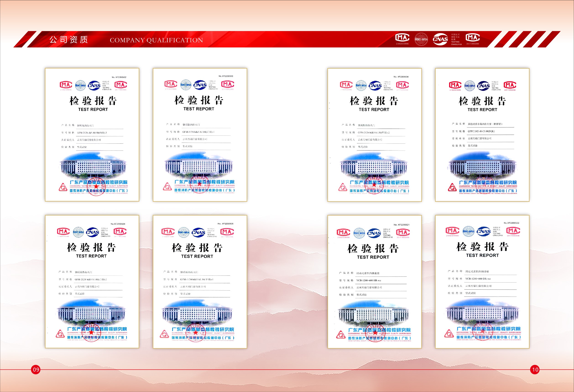Open test report No. XF2200503
This screenshot has height=392, width=574.
pos(200,135)
